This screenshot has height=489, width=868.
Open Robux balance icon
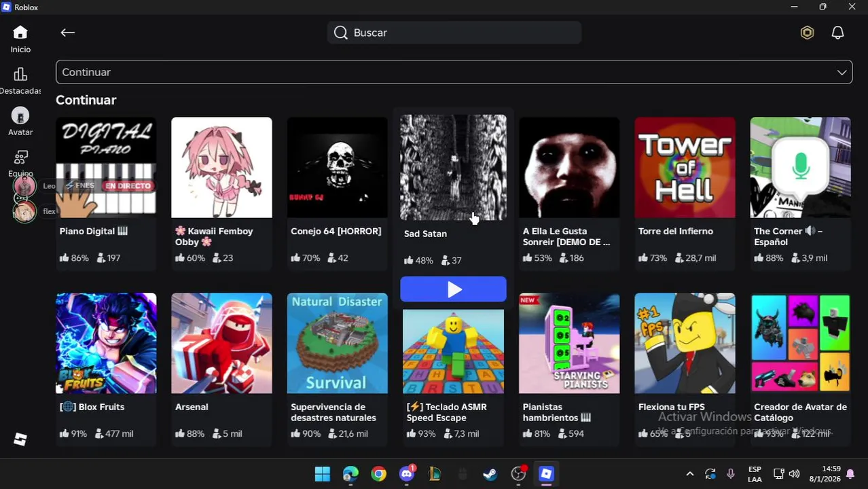pos(807,33)
